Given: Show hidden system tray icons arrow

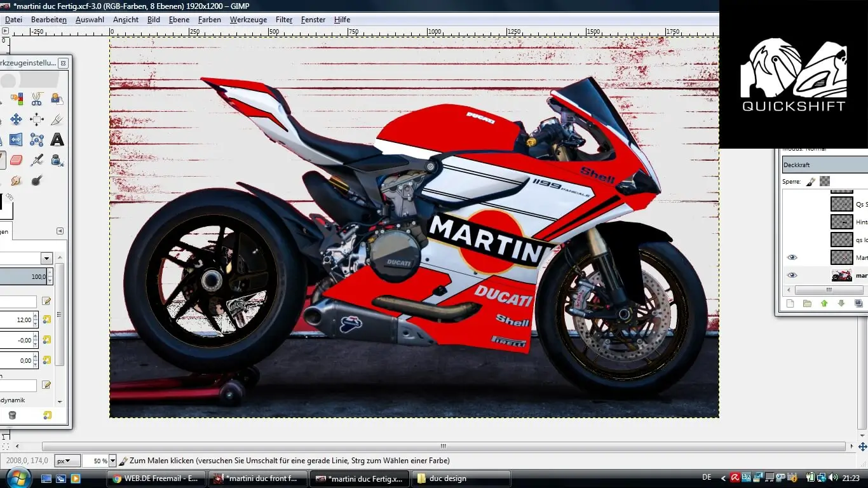Looking at the screenshot, I should pyautogui.click(x=723, y=478).
